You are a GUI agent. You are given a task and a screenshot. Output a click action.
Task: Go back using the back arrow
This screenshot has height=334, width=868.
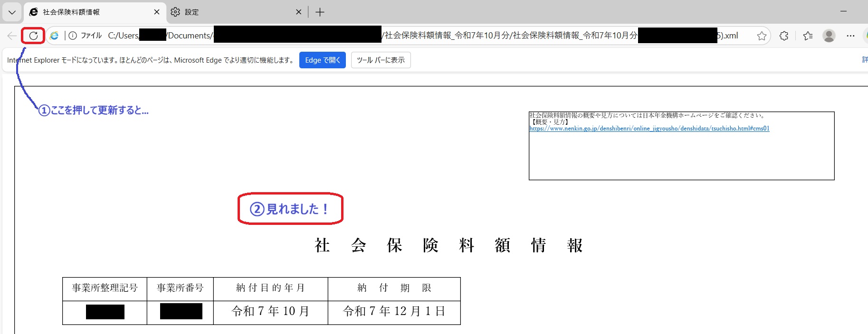pos(12,36)
